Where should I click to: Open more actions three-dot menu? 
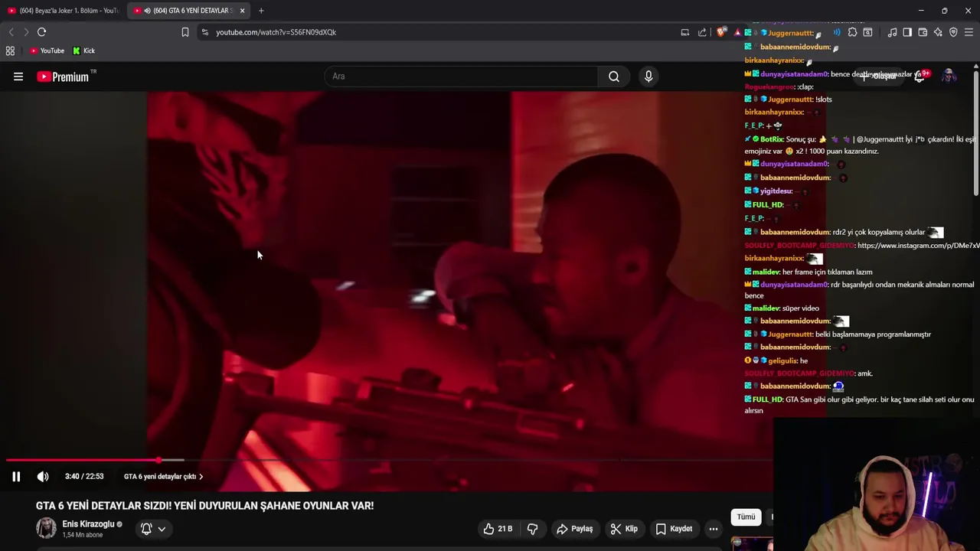[714, 529]
